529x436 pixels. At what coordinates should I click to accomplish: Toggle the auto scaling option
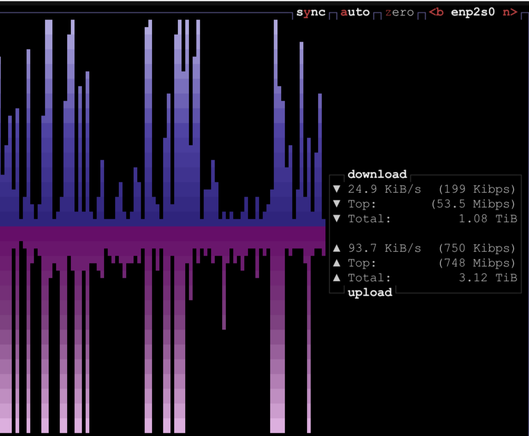pos(355,12)
